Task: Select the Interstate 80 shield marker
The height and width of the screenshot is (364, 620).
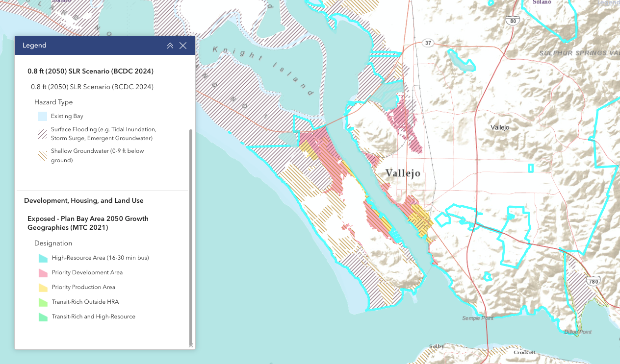Action: point(513,20)
